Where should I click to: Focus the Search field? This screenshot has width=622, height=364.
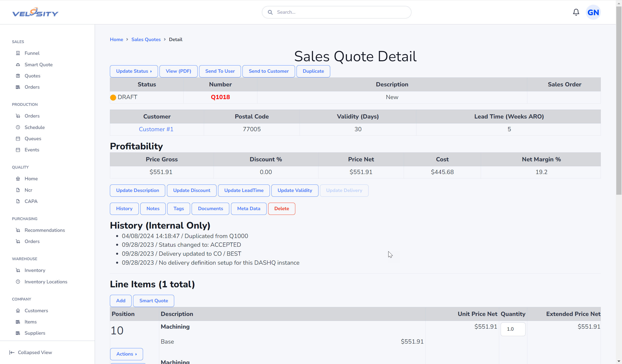[x=336, y=12]
